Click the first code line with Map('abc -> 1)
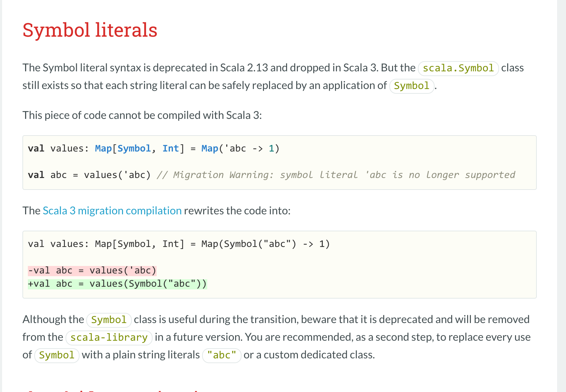 [154, 148]
